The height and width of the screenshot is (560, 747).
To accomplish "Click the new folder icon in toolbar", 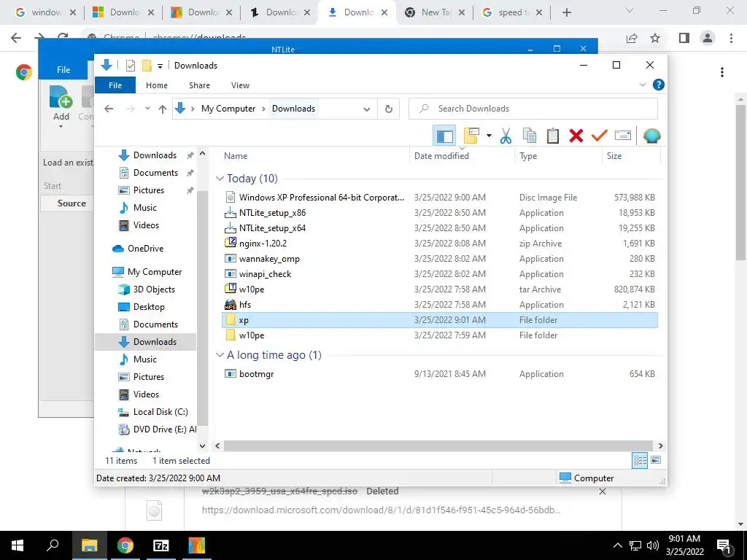I will pyautogui.click(x=471, y=136).
